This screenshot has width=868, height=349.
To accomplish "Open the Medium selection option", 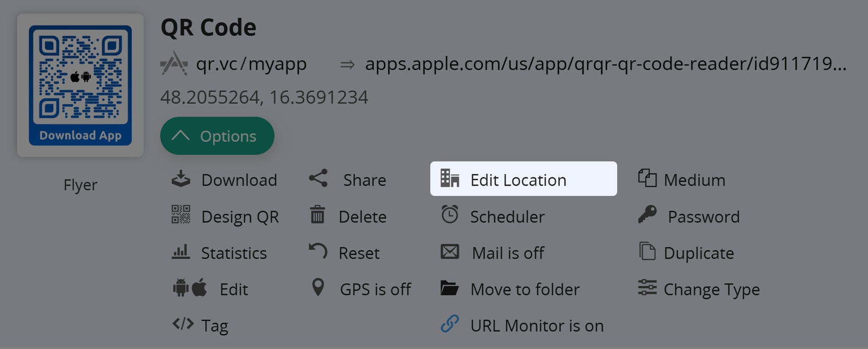I will pos(694,180).
